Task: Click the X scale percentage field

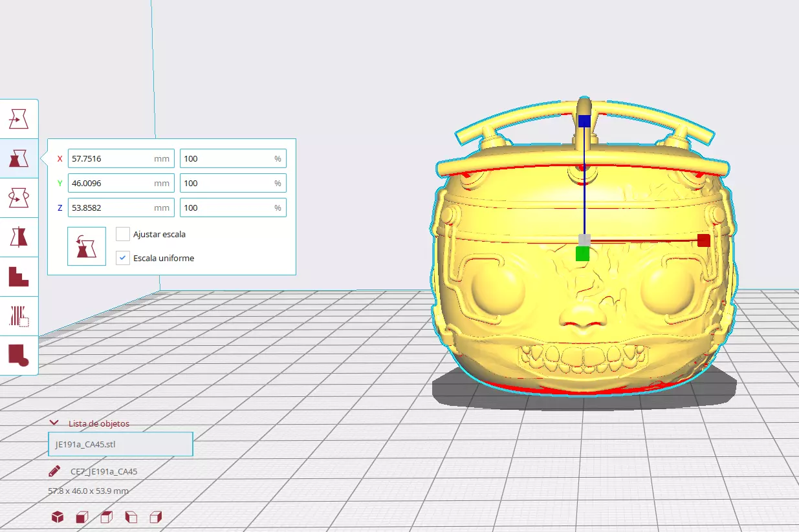Action: coord(233,158)
